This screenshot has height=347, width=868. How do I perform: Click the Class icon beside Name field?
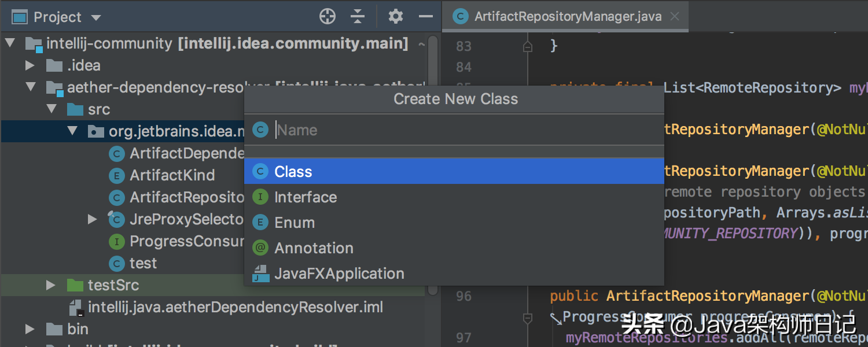tap(260, 130)
